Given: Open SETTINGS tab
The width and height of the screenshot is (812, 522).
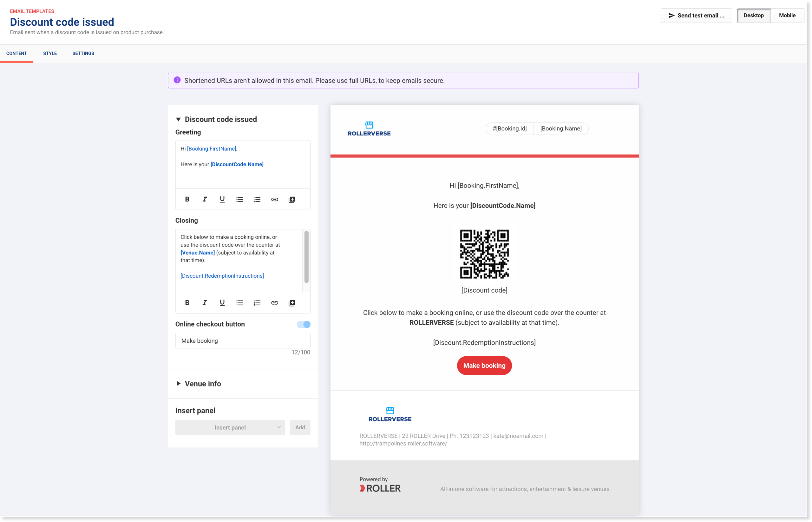Looking at the screenshot, I should (83, 54).
